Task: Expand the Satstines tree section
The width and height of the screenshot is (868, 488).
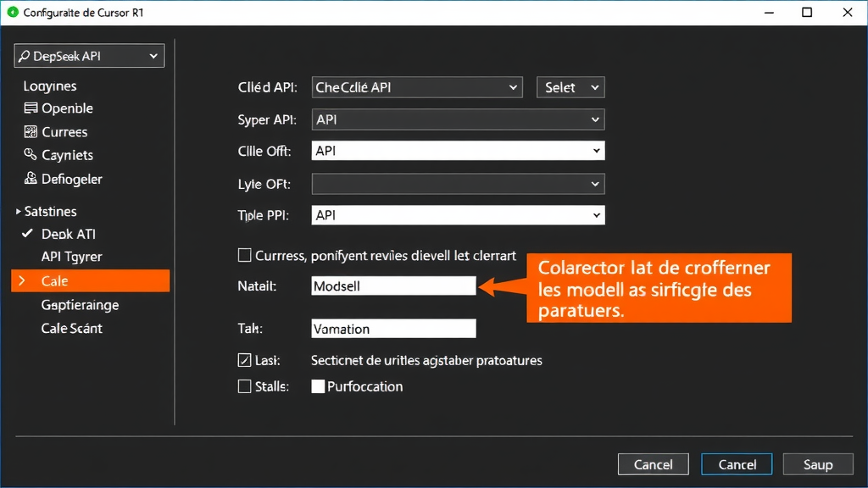Action: coord(18,212)
